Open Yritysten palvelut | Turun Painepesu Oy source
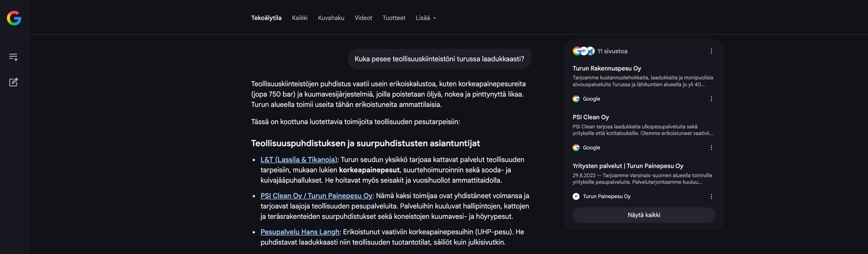The width and height of the screenshot is (868, 254). [628, 166]
